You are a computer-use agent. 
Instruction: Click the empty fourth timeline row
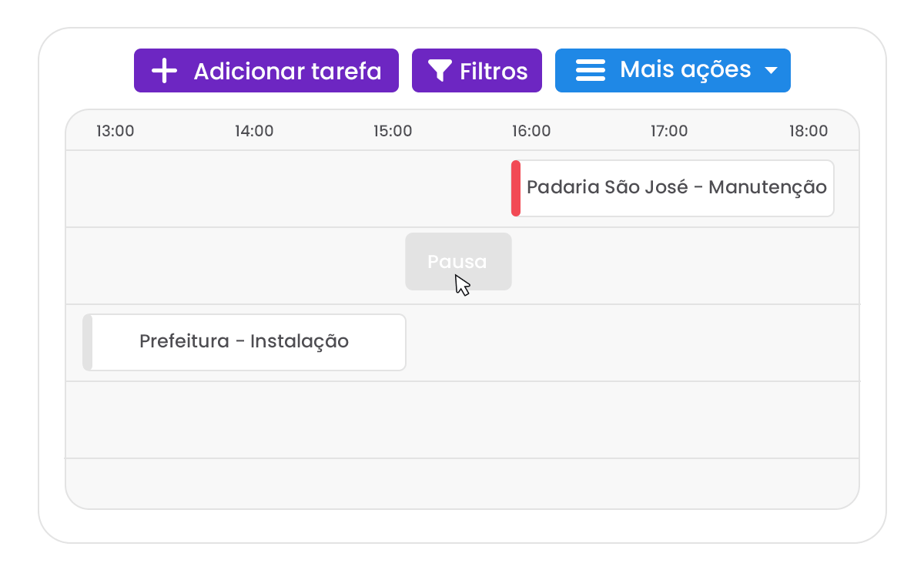[462, 420]
